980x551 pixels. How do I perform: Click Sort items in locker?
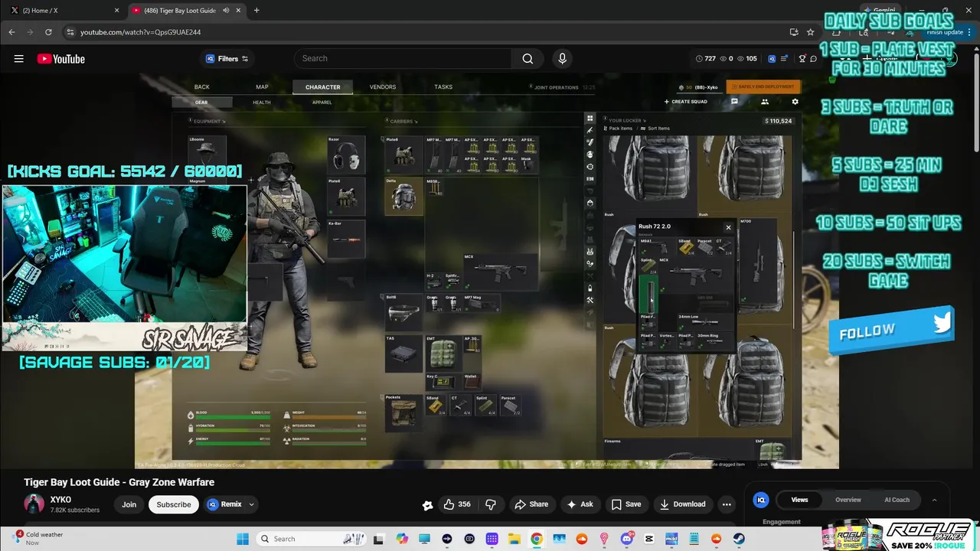point(655,129)
